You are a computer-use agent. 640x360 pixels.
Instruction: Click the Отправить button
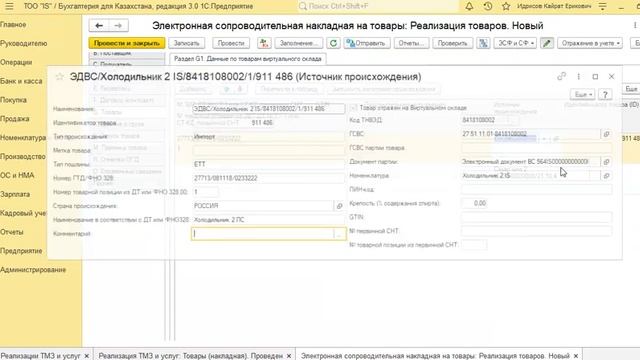pos(367,43)
